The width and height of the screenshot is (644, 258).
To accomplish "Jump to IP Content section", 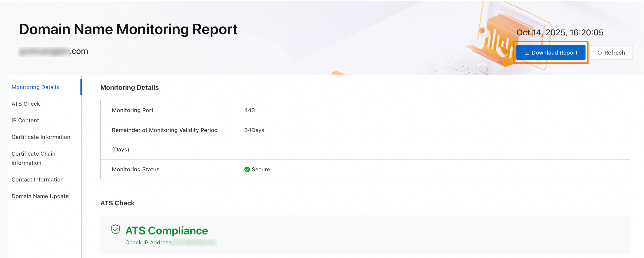I will tap(25, 120).
